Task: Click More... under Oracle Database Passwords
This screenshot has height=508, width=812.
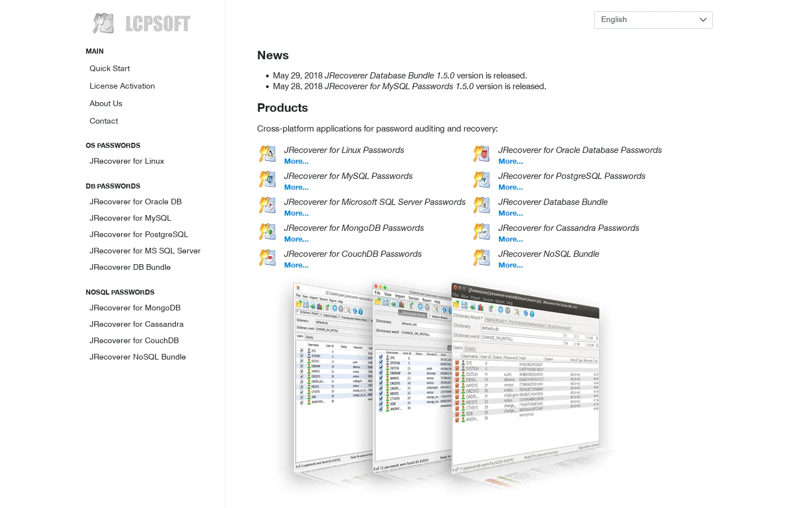Action: click(x=510, y=161)
